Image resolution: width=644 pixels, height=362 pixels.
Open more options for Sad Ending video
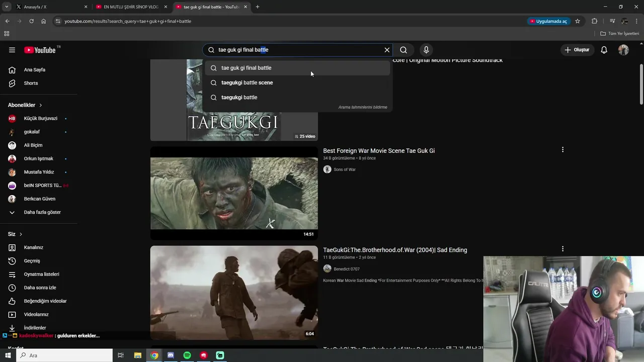pyautogui.click(x=562, y=249)
